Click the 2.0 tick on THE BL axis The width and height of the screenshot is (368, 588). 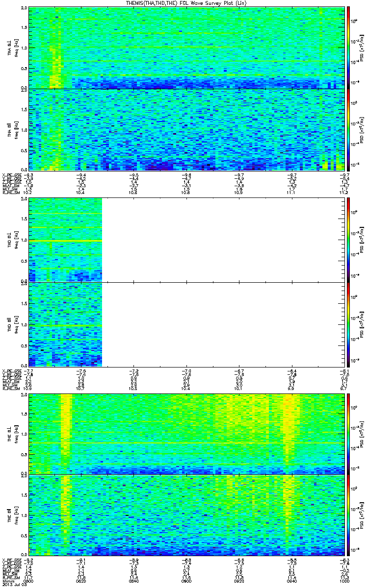(x=24, y=395)
